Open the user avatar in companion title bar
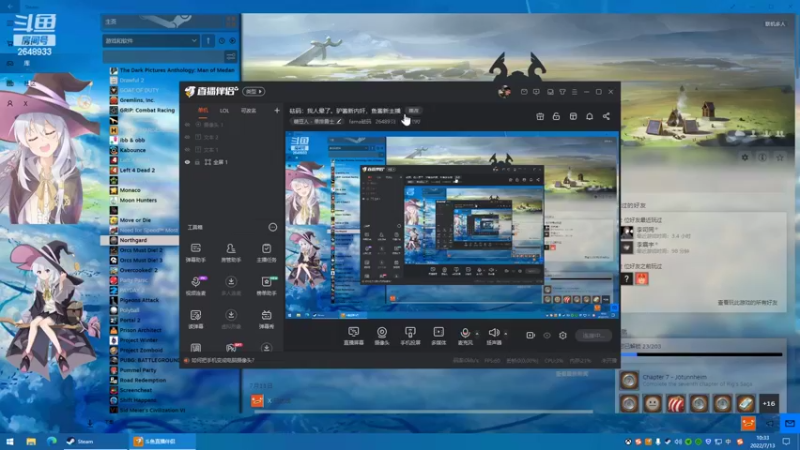The width and height of the screenshot is (800, 450). (x=504, y=92)
